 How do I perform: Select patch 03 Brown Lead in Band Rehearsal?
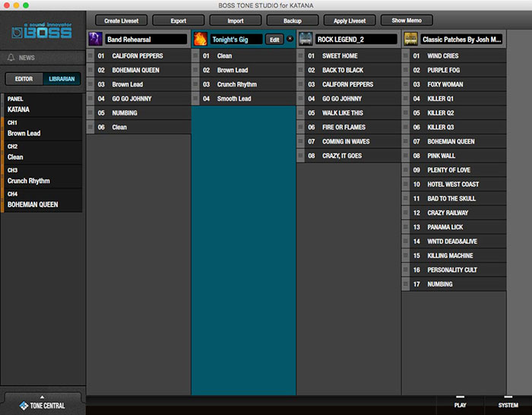[x=138, y=84]
